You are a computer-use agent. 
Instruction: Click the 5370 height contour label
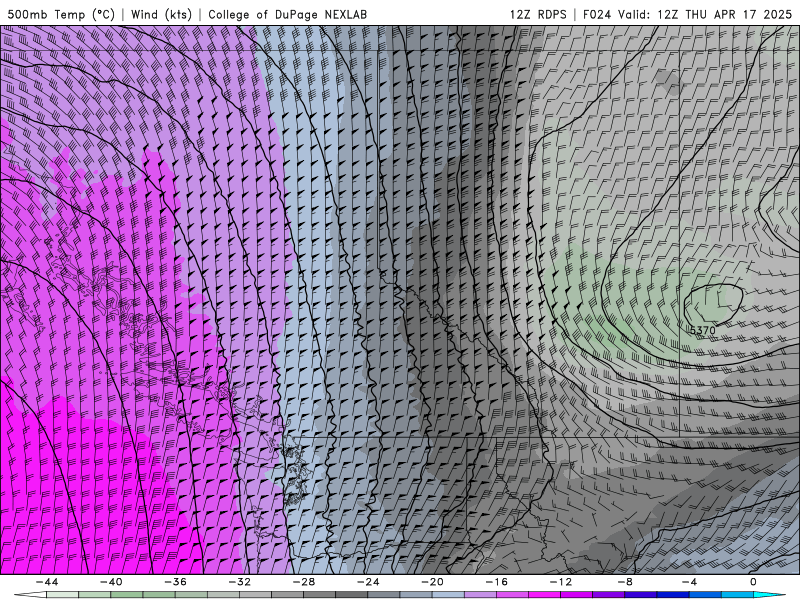tap(703, 330)
